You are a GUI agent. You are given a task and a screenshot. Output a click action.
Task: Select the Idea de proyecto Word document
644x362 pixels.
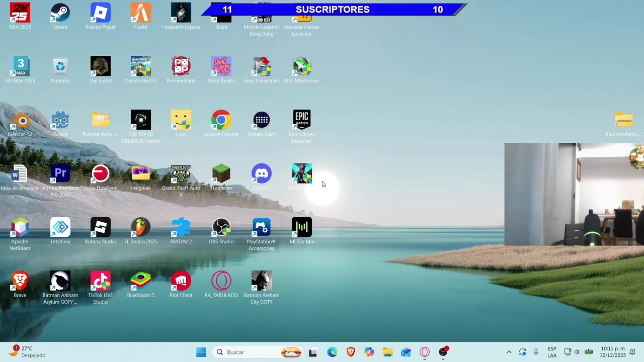coord(20,174)
